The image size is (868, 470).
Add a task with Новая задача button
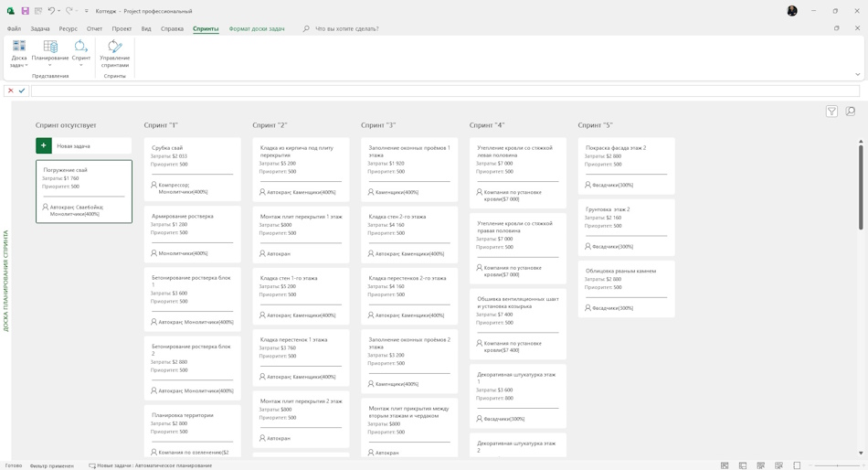(83, 145)
